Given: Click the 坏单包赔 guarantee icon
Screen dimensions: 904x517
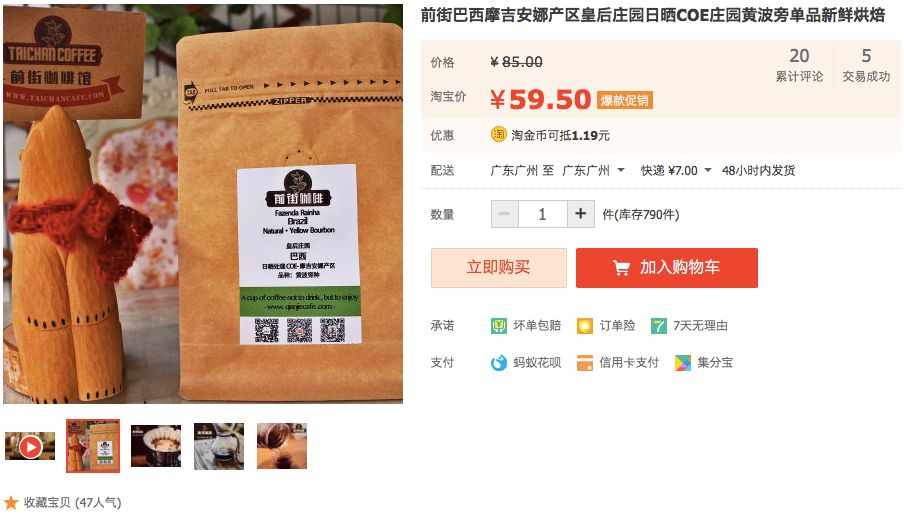Looking at the screenshot, I should pyautogui.click(x=498, y=326).
